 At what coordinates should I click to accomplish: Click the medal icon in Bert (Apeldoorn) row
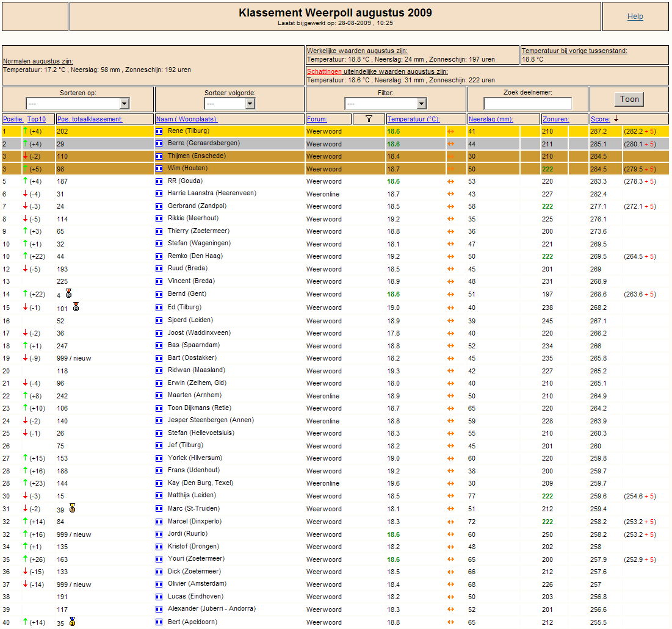72,622
